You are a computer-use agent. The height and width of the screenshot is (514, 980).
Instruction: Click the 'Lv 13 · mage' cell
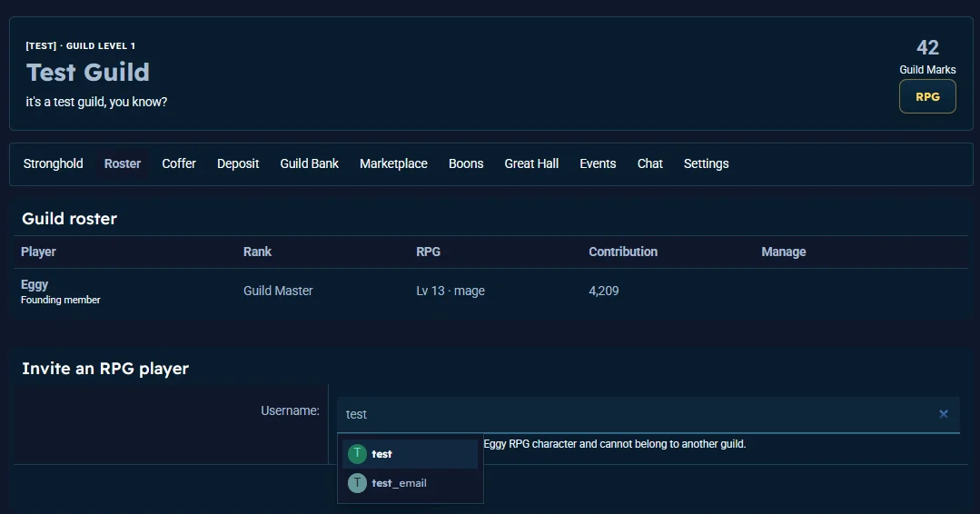(450, 291)
